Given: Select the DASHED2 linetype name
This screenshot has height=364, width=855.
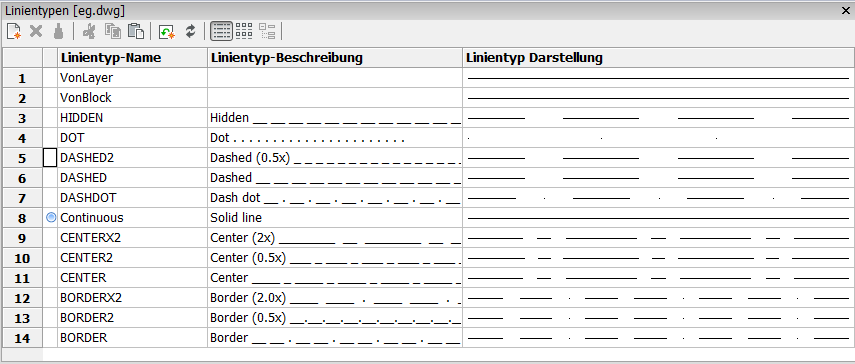Looking at the screenshot, I should [x=133, y=158].
